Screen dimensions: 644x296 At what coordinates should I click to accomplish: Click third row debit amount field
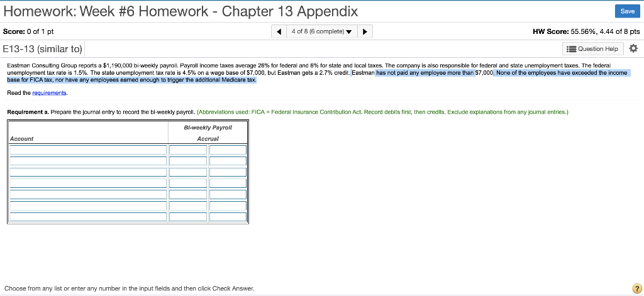(188, 172)
